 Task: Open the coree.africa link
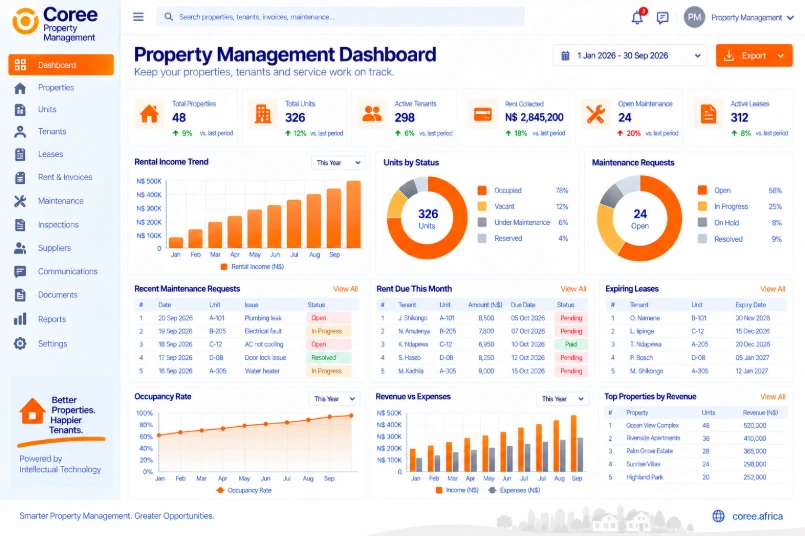tap(757, 516)
